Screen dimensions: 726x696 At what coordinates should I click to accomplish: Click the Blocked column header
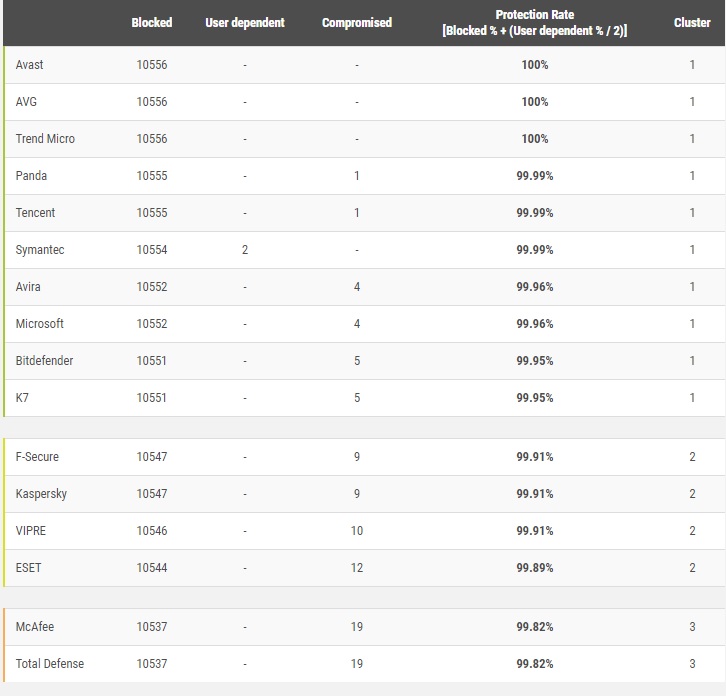[151, 23]
